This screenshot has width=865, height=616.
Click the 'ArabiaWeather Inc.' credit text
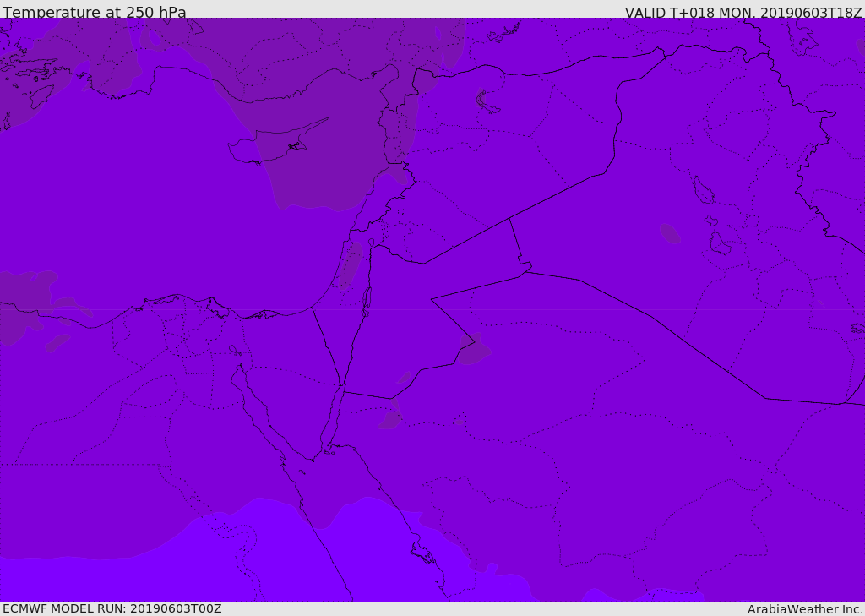coord(805,609)
